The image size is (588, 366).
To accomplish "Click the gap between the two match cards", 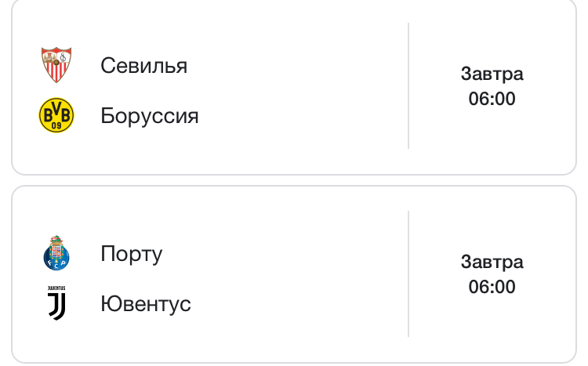I will point(294,180).
